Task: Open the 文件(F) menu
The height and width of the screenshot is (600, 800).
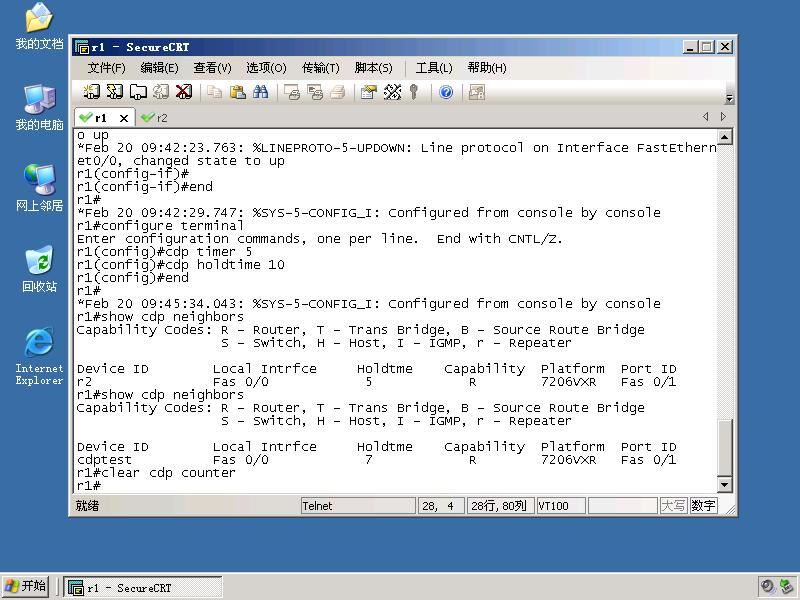Action: 106,68
